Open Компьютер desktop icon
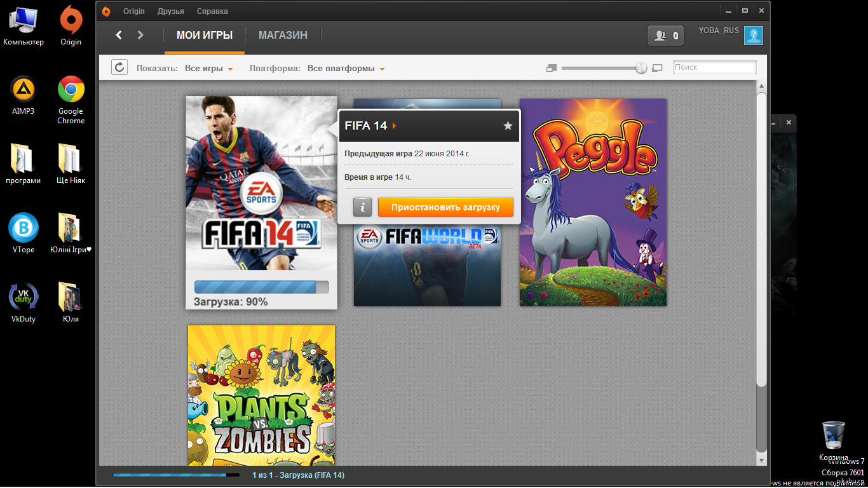Viewport: 868px width, 488px height. pos(24,27)
